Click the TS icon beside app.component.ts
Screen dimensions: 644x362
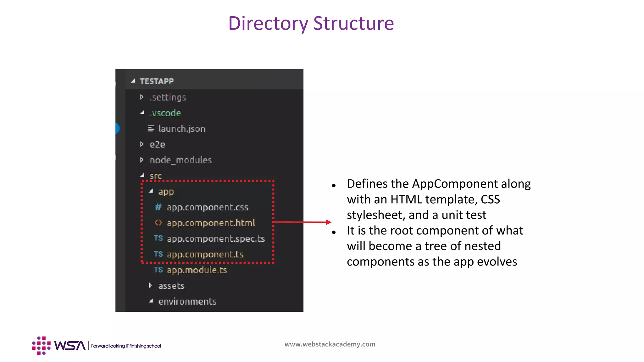pos(158,254)
